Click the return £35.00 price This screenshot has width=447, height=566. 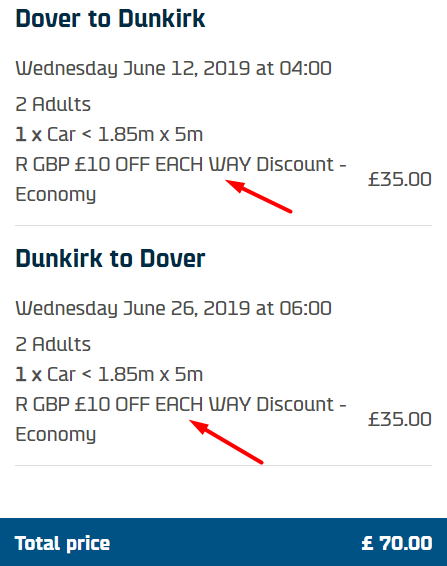click(400, 419)
